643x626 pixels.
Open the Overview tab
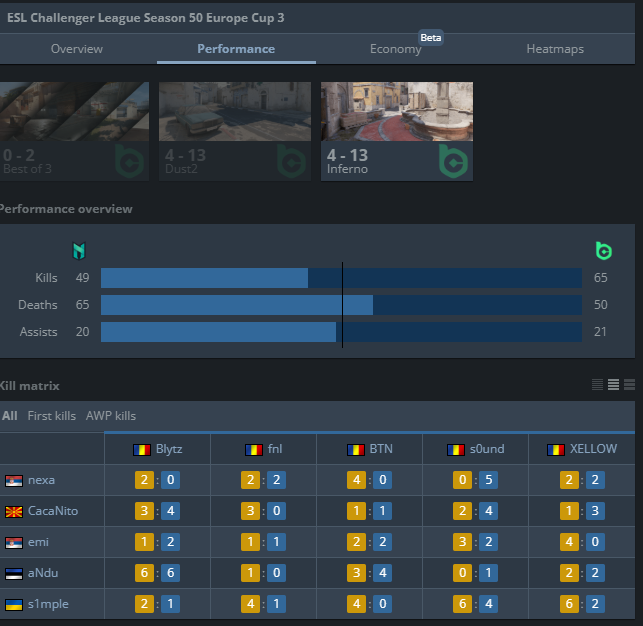coord(77,49)
